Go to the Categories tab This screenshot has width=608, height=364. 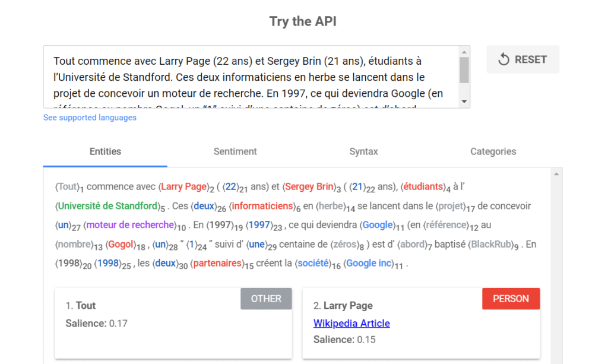[493, 151]
